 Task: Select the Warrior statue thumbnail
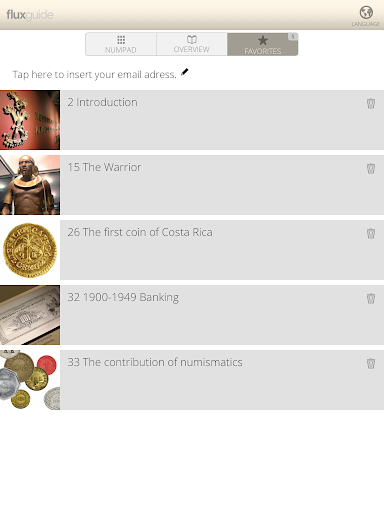pos(30,185)
